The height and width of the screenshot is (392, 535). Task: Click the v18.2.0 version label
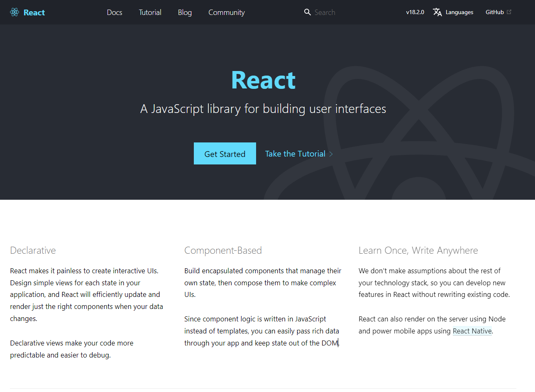tap(415, 12)
